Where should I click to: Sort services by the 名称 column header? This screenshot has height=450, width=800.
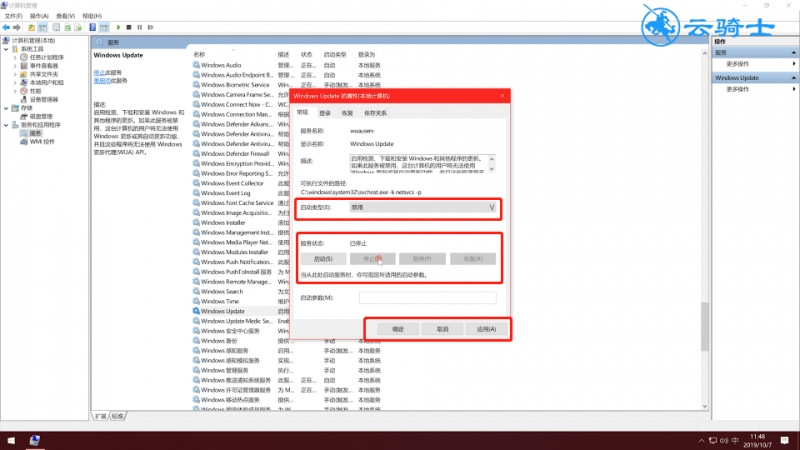click(x=199, y=55)
